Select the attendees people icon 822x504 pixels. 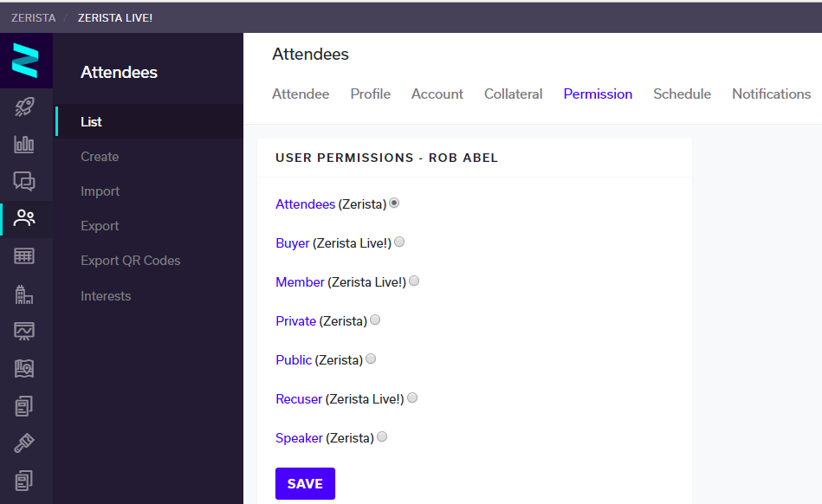pyautogui.click(x=24, y=218)
